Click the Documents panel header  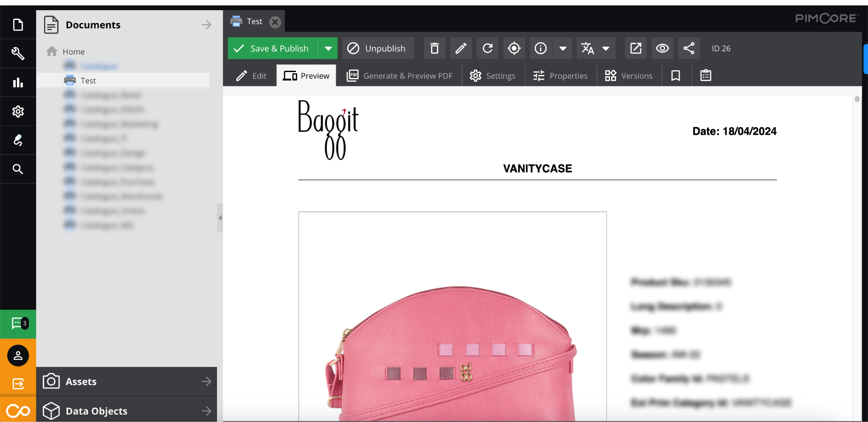click(x=127, y=25)
